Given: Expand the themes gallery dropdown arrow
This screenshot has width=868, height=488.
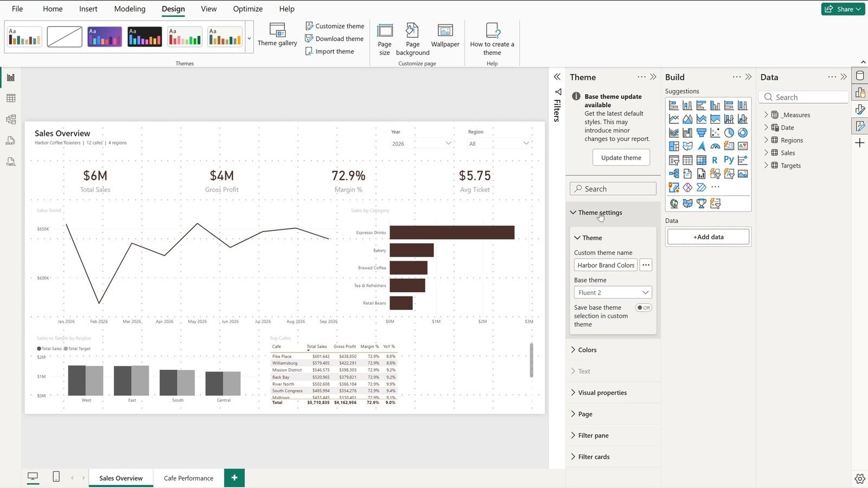Looking at the screenshot, I should coord(249,38).
